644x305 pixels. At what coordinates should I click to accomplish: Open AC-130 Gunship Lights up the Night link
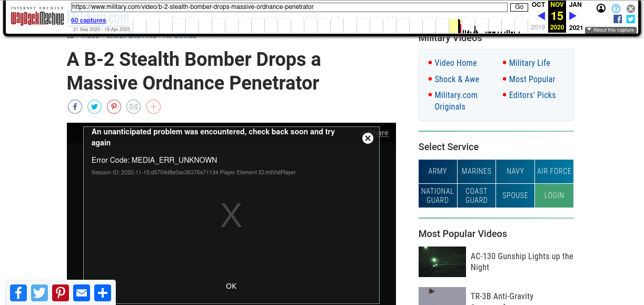click(x=522, y=262)
